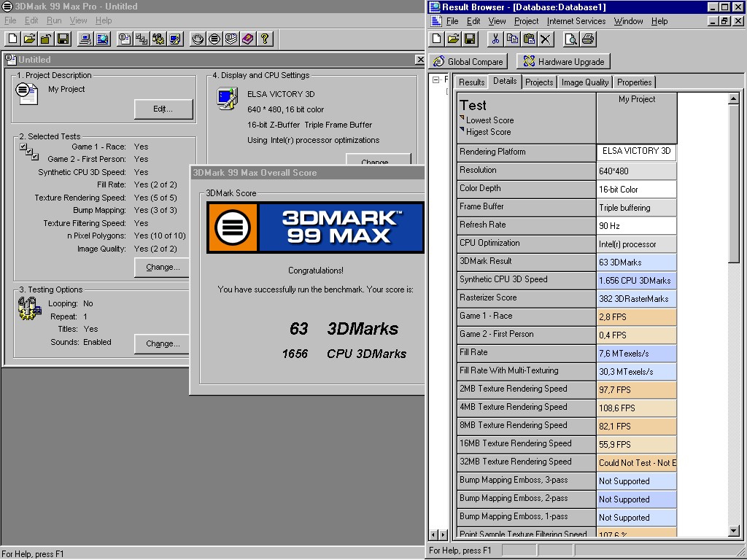Close the Untitled project panel
The width and height of the screenshot is (747, 560).
coord(419,60)
